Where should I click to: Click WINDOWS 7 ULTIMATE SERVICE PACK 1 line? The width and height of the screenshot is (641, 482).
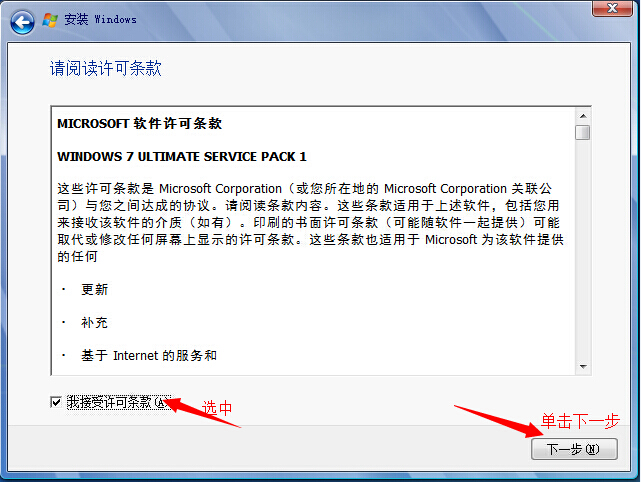coord(182,157)
